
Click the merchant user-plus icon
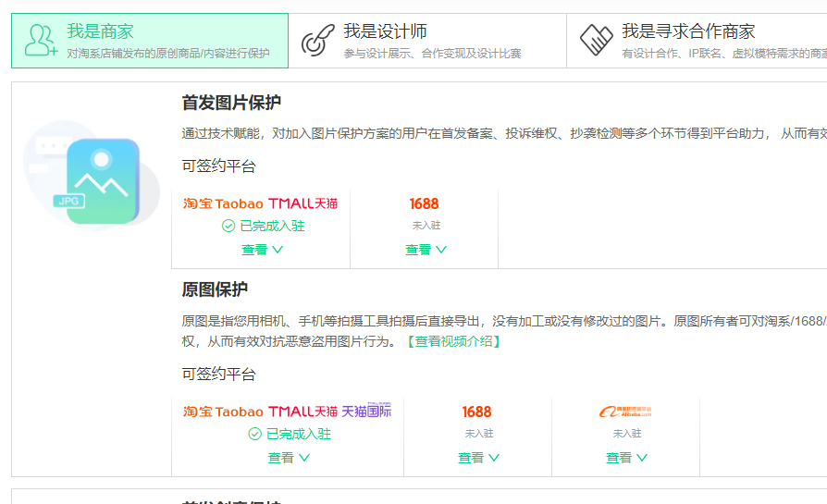pyautogui.click(x=41, y=40)
